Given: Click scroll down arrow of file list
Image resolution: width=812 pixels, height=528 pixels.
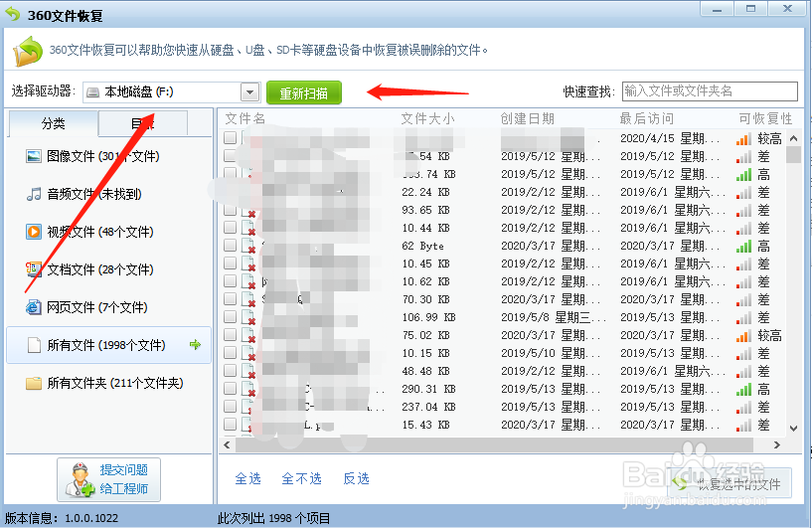Looking at the screenshot, I should click(x=793, y=428).
